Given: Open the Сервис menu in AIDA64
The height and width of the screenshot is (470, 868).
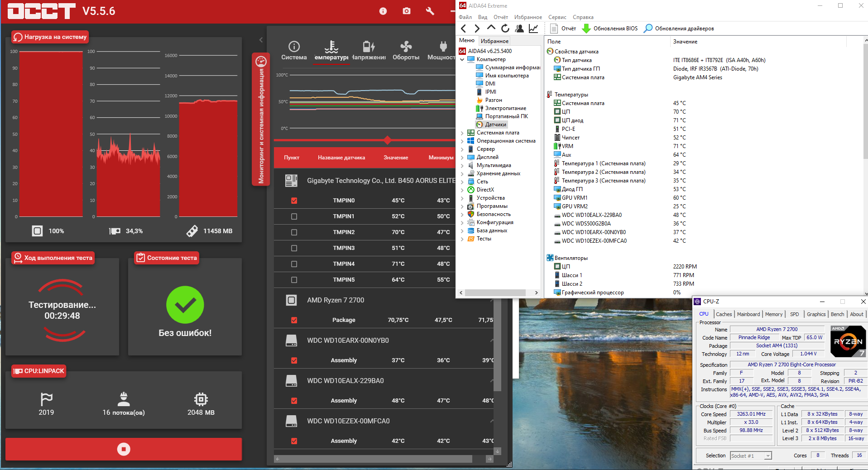Looking at the screenshot, I should click(x=557, y=17).
